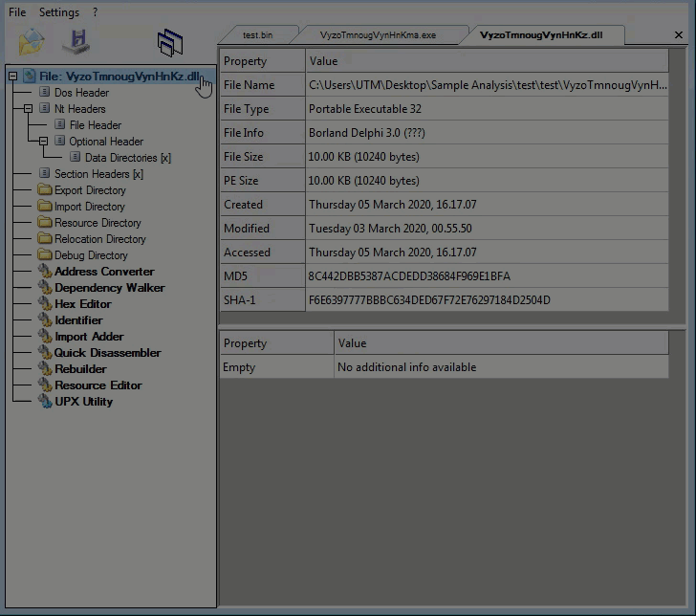
Task: Open Optional Header tree item
Action: pos(106,142)
